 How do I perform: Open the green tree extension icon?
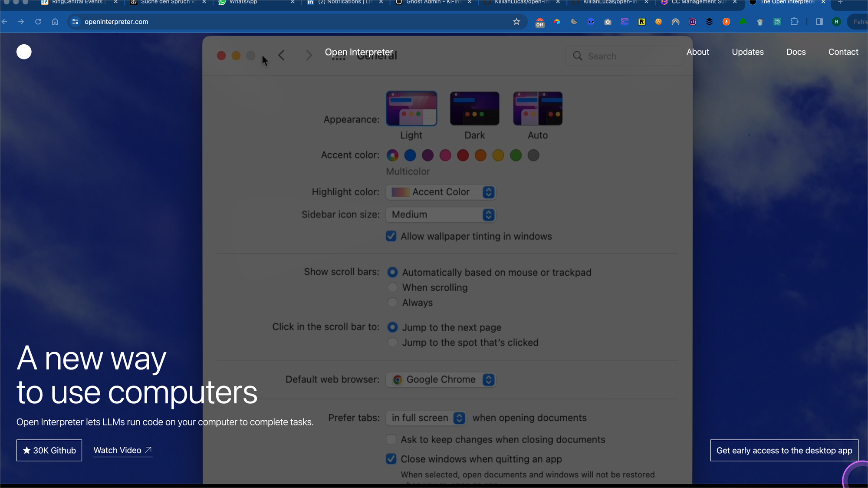pyautogui.click(x=743, y=22)
